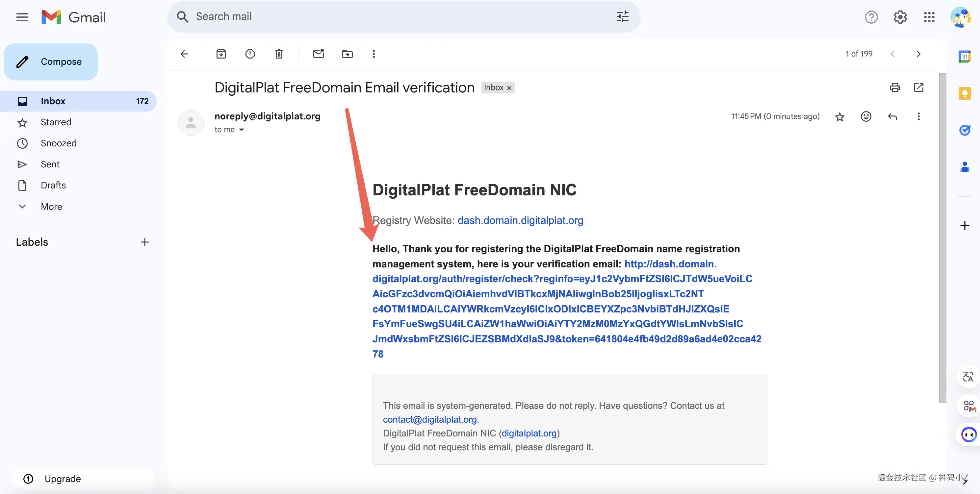Open the email in a new window
The width and height of the screenshot is (980, 494).
point(918,87)
